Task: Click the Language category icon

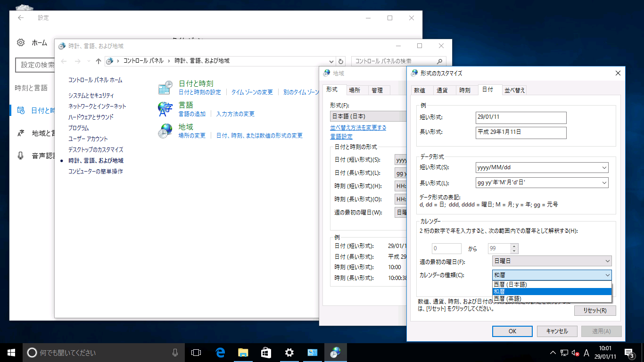Action: [165, 109]
